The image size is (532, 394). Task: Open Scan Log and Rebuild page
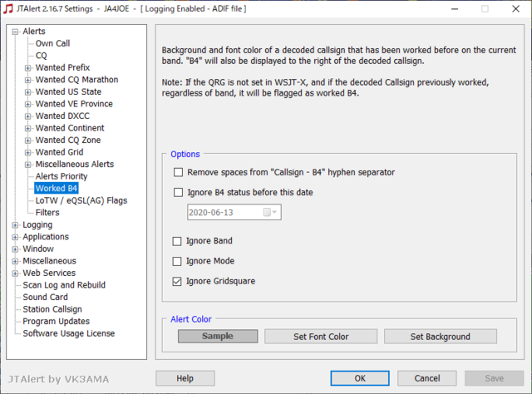tap(64, 285)
